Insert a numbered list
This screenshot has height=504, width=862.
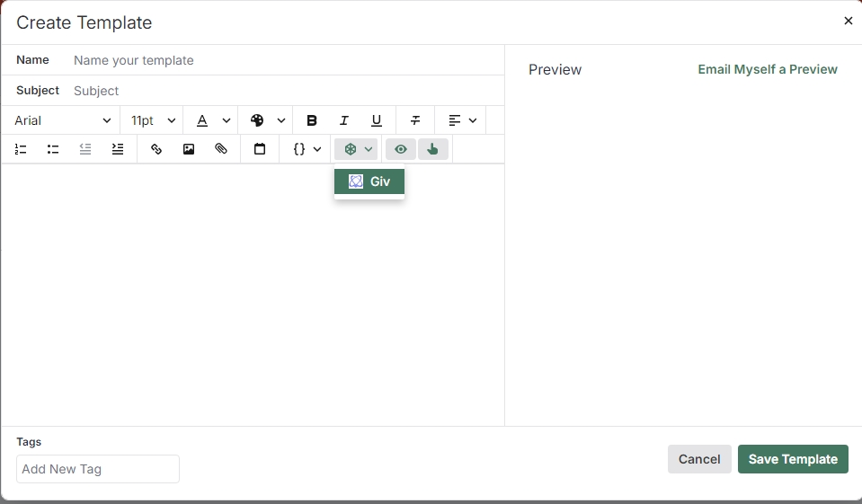tap(21, 149)
